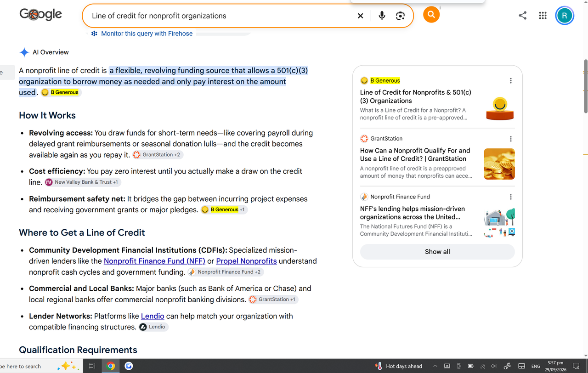Follow the Nonprofit Finance Fund (NFF) link
The width and height of the screenshot is (588, 373).
click(x=154, y=261)
